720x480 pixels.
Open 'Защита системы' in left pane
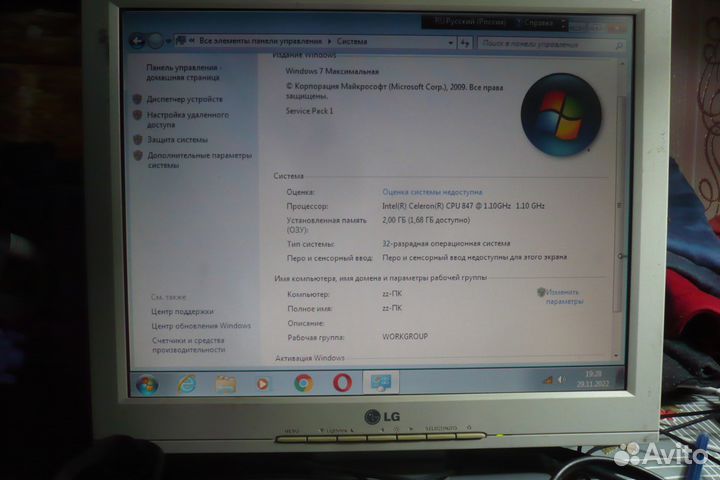coord(177,140)
